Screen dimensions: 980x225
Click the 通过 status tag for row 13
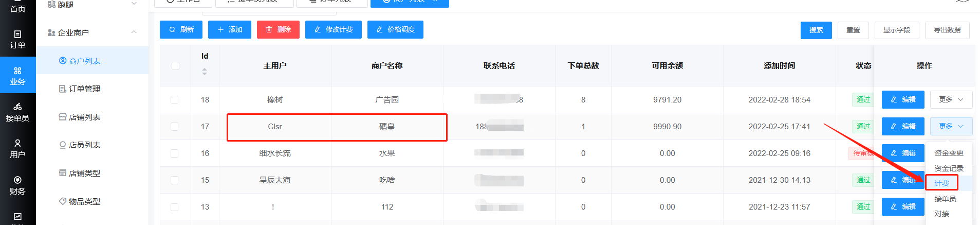click(863, 207)
